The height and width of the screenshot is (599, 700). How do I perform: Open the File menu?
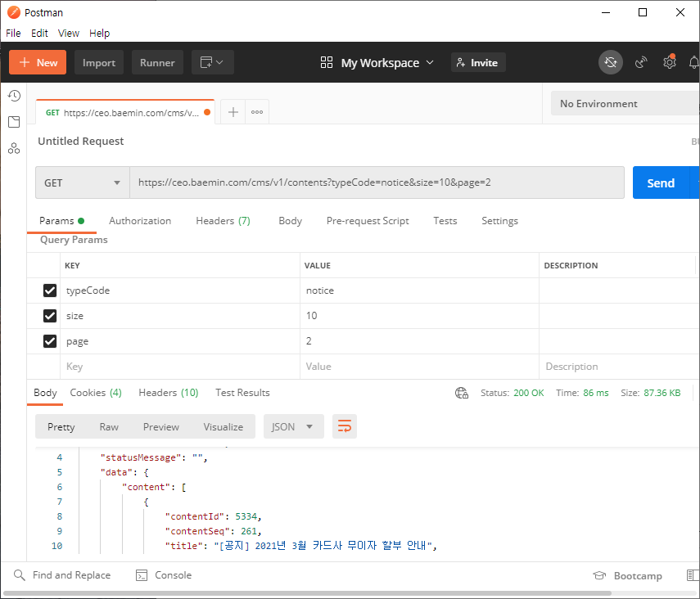13,33
